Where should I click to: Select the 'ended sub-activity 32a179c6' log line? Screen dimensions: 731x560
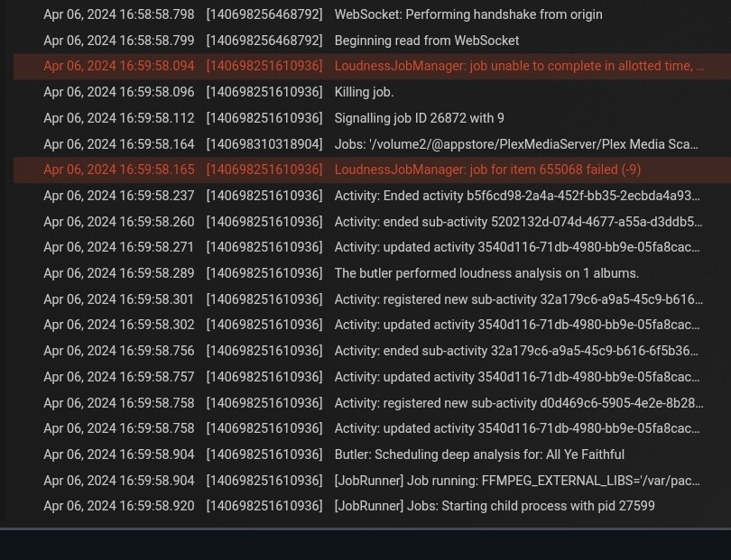(x=515, y=351)
